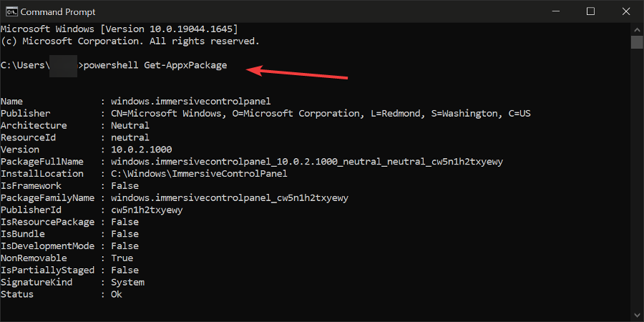Click the Publisher value CN=Microsoft Windows

321,113
